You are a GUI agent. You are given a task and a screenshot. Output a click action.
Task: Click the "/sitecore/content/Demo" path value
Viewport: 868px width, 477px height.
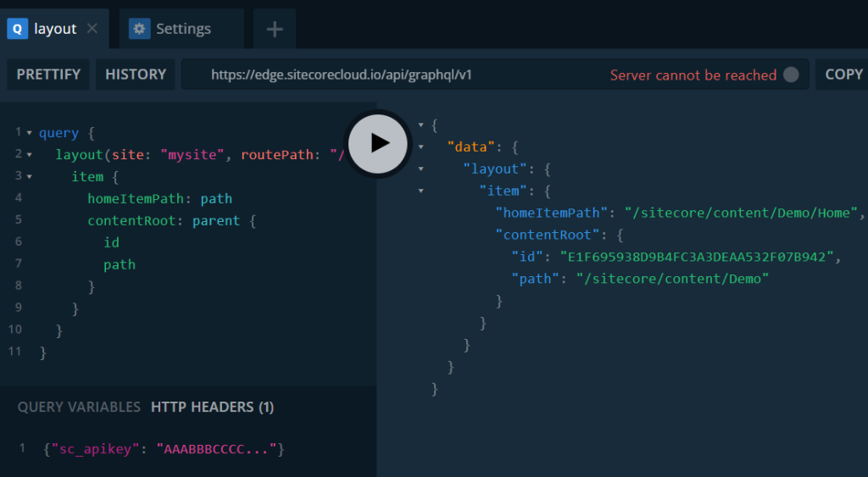coord(672,279)
